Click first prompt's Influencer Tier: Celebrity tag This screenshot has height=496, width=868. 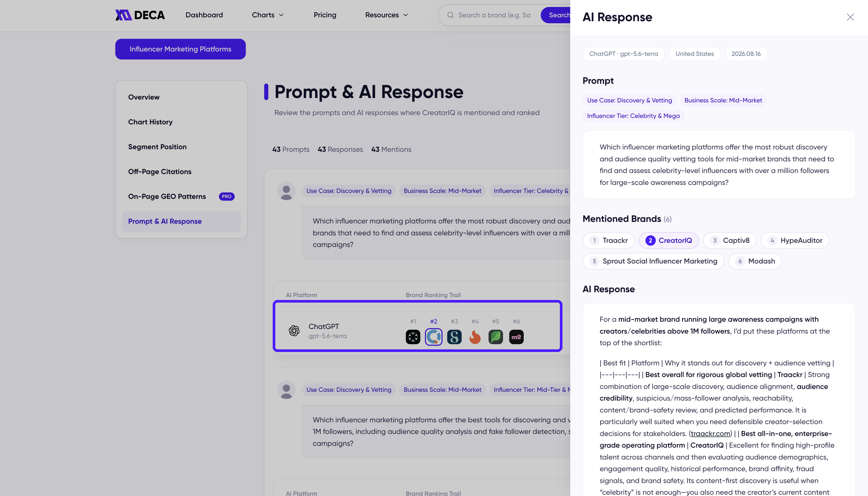tap(530, 191)
